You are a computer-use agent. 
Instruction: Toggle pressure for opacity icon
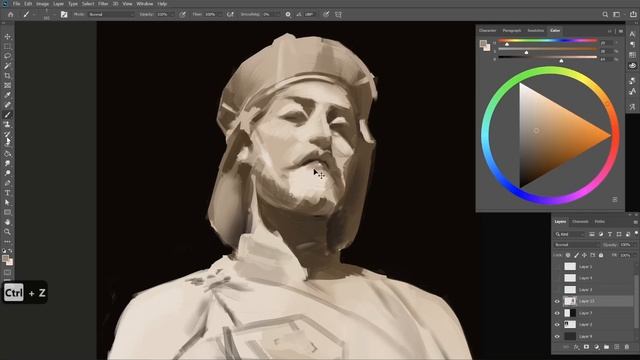[x=182, y=14]
